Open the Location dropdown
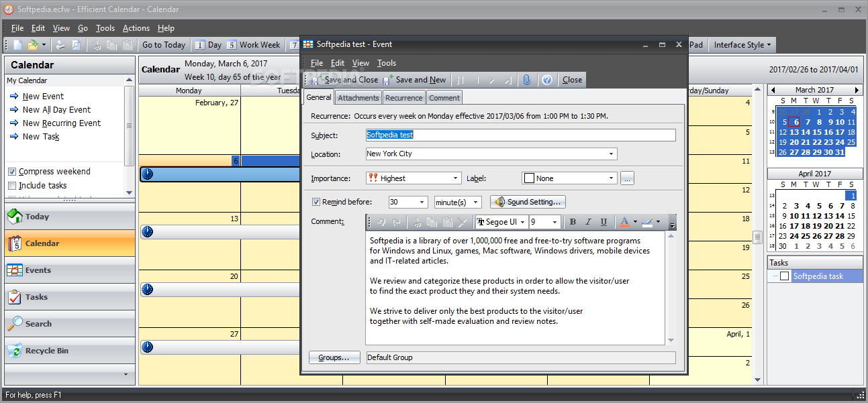This screenshot has width=868, height=403. coord(611,154)
